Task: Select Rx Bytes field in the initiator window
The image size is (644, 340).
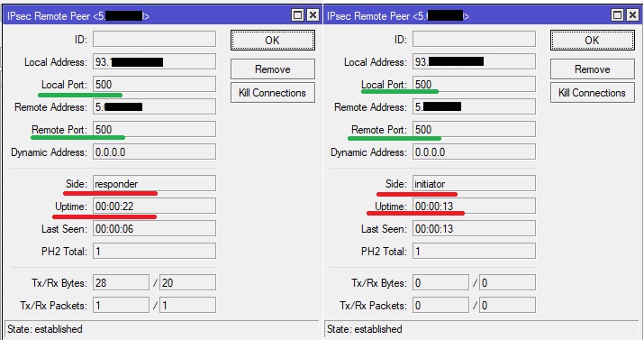Action: click(507, 282)
